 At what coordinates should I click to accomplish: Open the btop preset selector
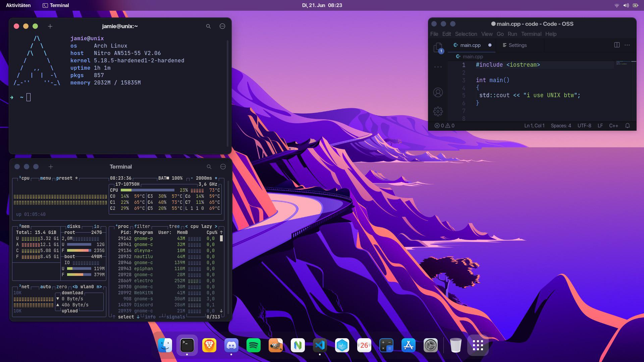point(65,178)
